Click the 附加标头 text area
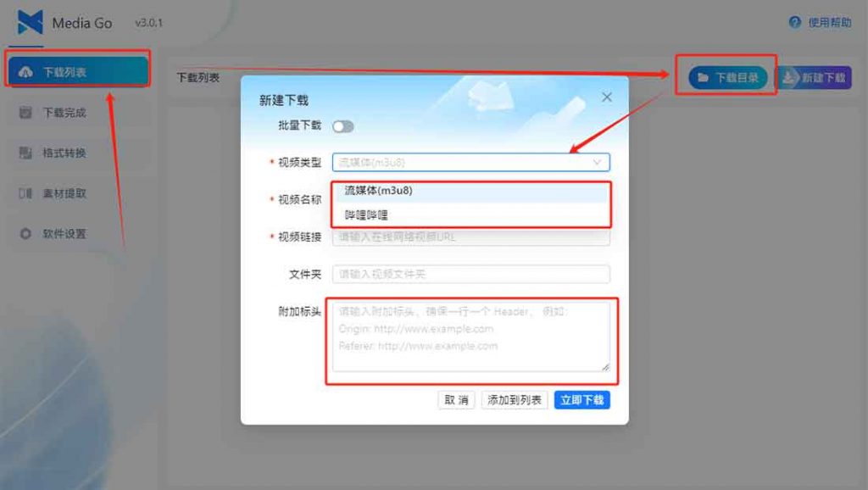 click(x=471, y=337)
